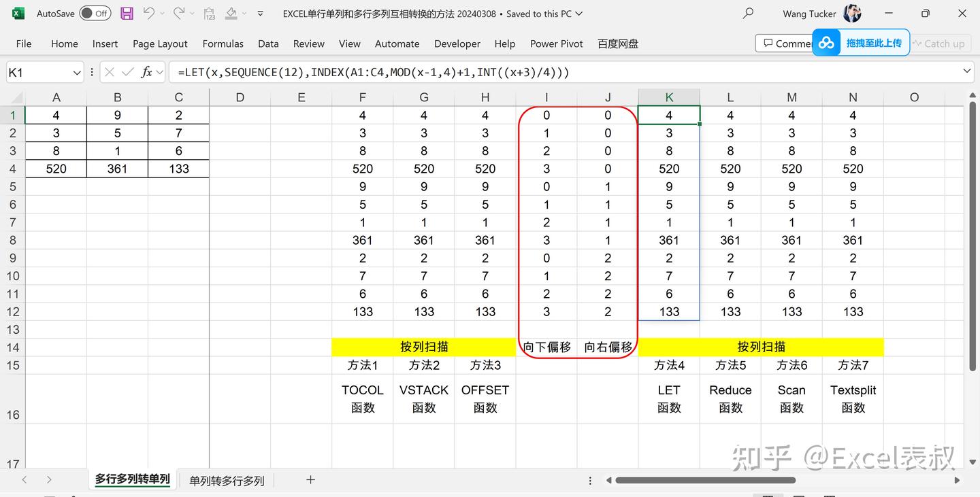
Task: Go to the previous sheet arrow
Action: tap(24, 480)
